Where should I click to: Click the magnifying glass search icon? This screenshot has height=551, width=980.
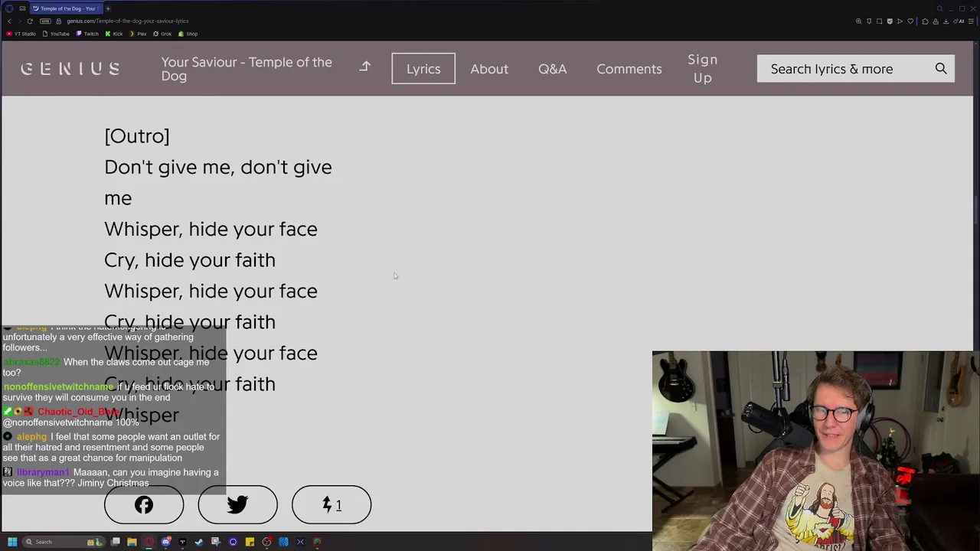[941, 69]
